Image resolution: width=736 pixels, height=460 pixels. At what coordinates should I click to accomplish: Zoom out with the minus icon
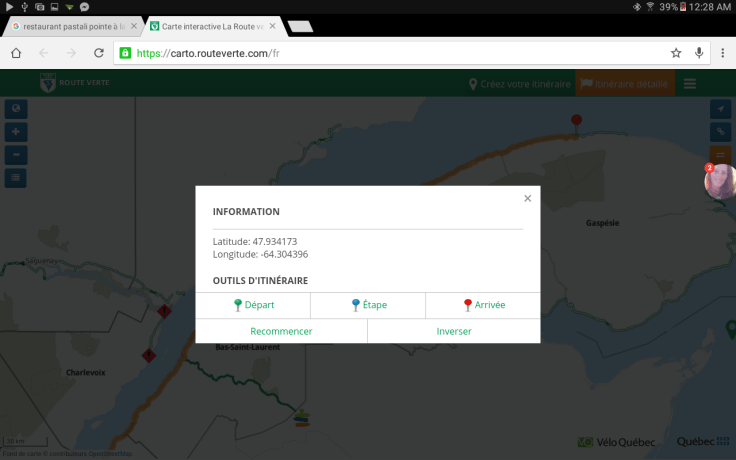[16, 155]
